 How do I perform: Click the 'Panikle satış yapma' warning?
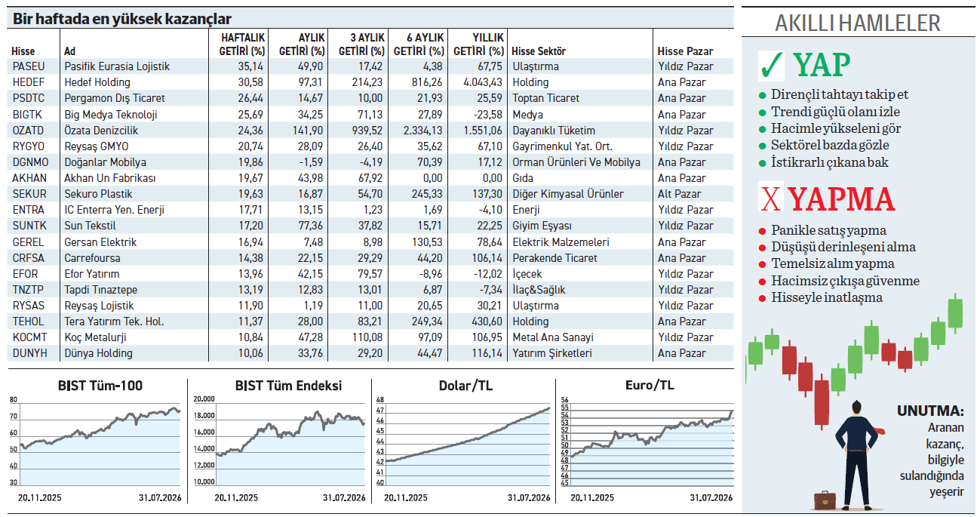coord(828,231)
